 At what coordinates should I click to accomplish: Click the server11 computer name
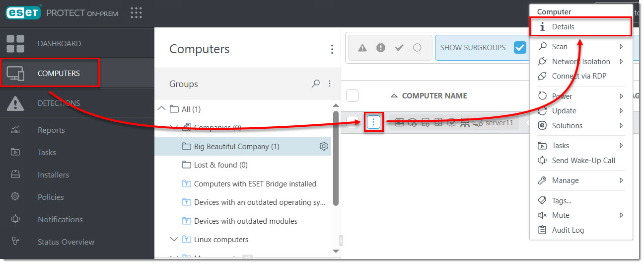point(499,122)
